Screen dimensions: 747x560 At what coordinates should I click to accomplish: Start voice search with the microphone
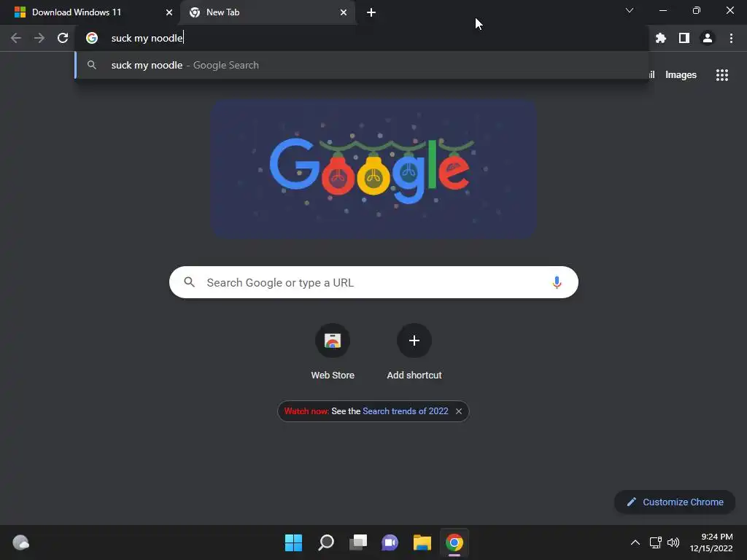557,282
